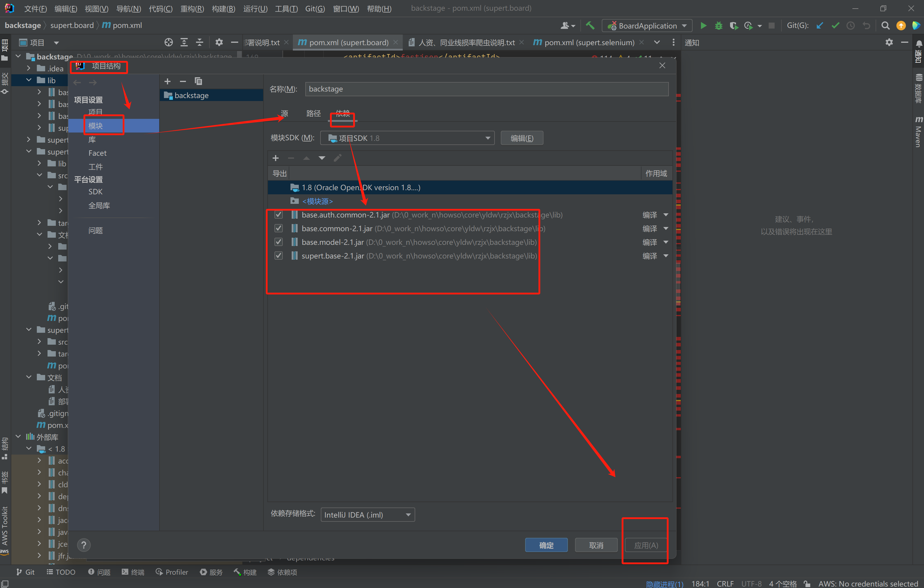Collapse all items in the project panel
This screenshot has height=588, width=924.
pyautogui.click(x=200, y=42)
